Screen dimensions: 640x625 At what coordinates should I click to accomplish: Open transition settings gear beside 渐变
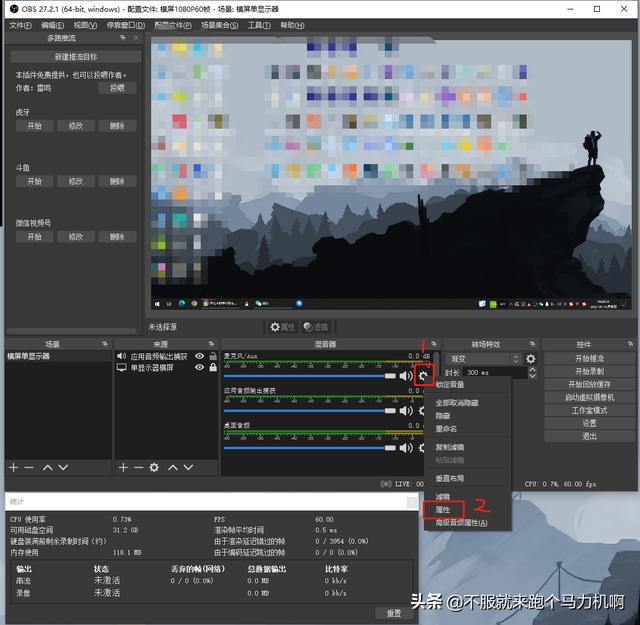531,359
